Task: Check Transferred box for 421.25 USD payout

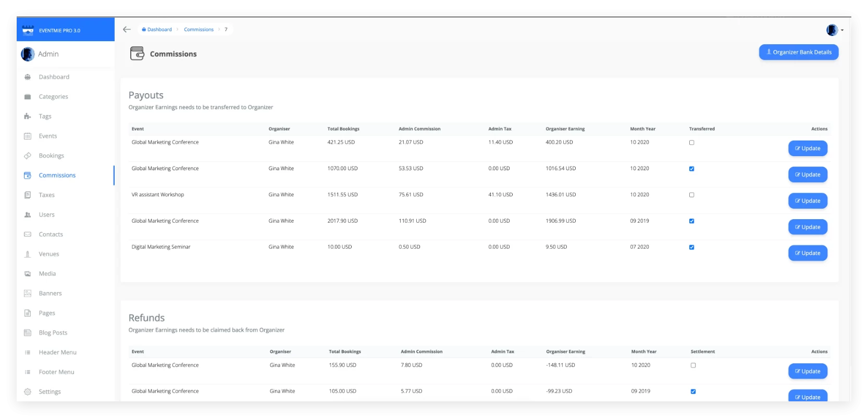Action: [691, 143]
